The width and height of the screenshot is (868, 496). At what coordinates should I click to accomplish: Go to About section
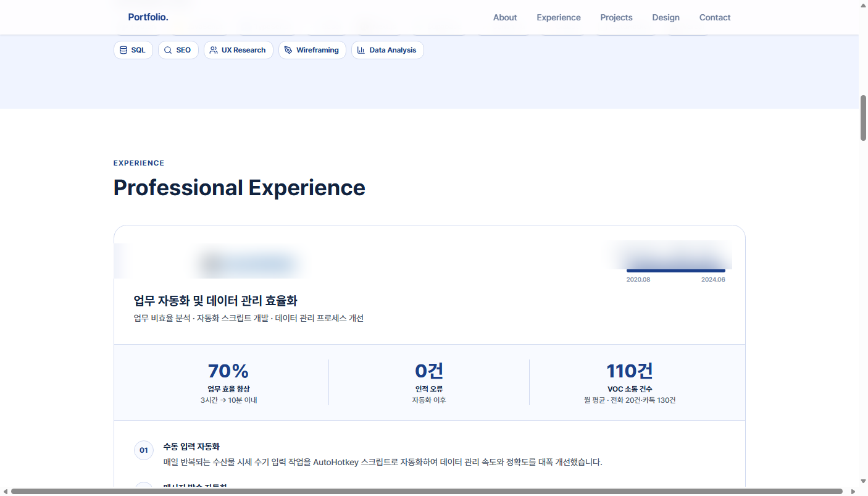click(505, 17)
